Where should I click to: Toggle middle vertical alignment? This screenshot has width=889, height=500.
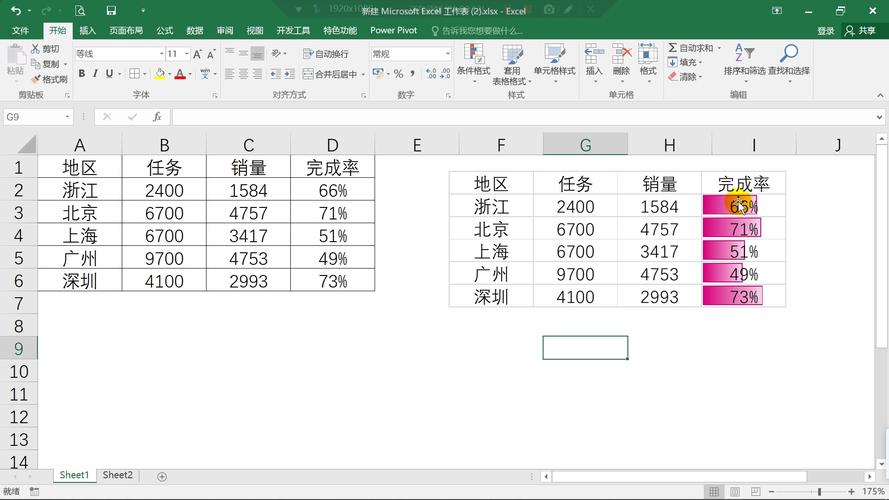(243, 53)
